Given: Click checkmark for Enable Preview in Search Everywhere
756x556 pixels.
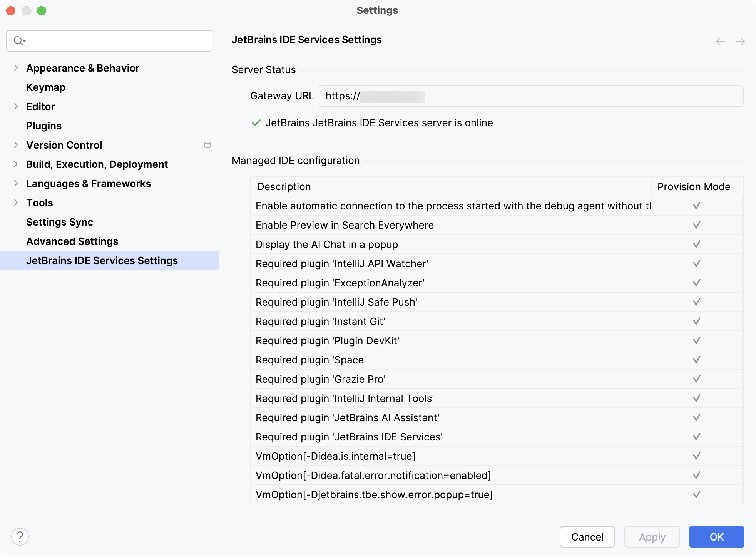Looking at the screenshot, I should (696, 225).
